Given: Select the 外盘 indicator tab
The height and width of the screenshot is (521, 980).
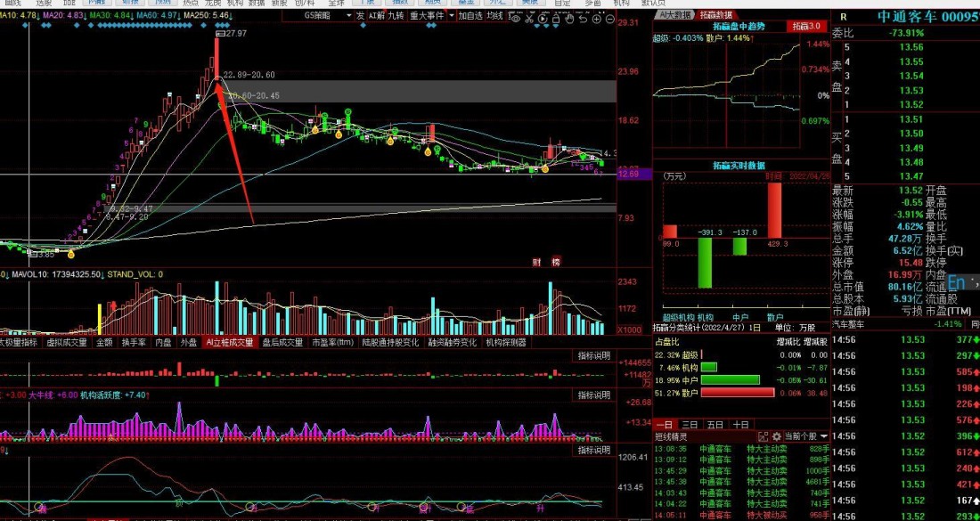Looking at the screenshot, I should pyautogui.click(x=189, y=342).
